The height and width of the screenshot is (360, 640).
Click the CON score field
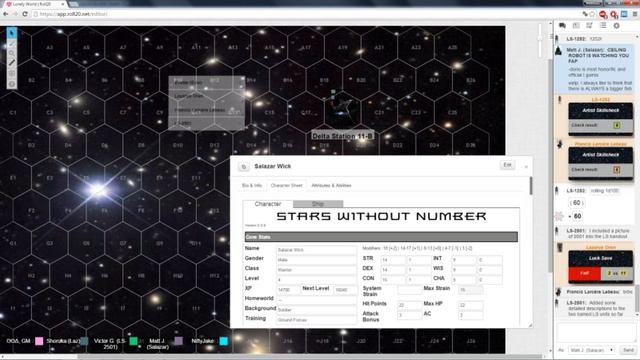[x=393, y=280]
